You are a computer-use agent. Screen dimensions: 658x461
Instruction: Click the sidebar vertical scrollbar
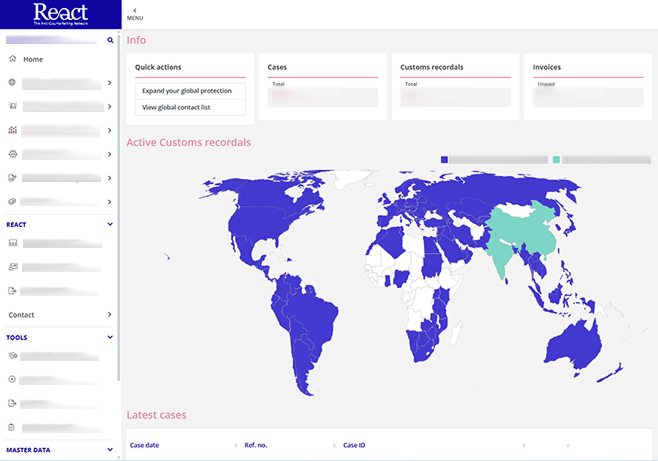click(x=119, y=206)
